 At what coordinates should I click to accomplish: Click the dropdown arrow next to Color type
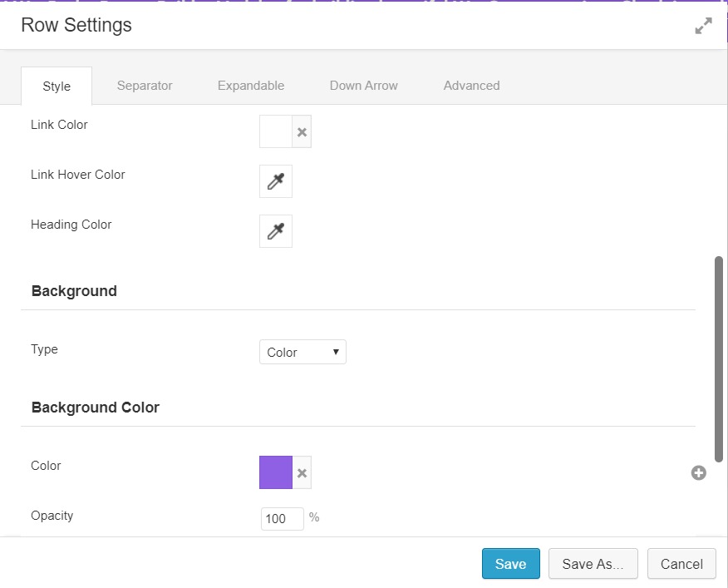(x=336, y=352)
